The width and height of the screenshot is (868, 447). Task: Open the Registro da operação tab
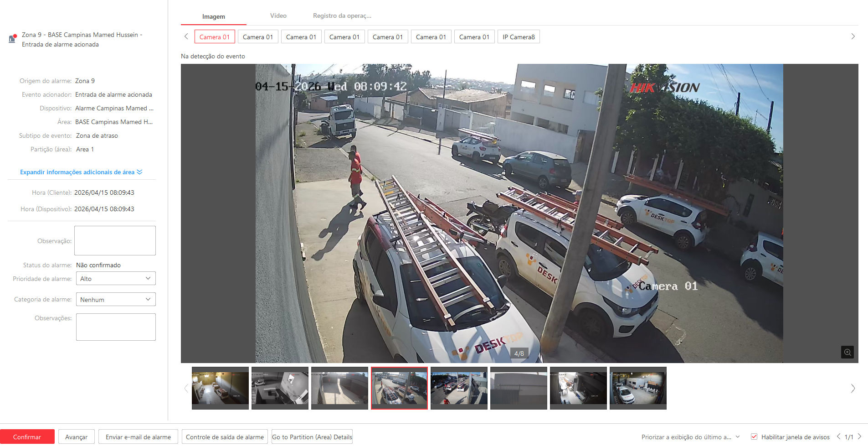[342, 16]
